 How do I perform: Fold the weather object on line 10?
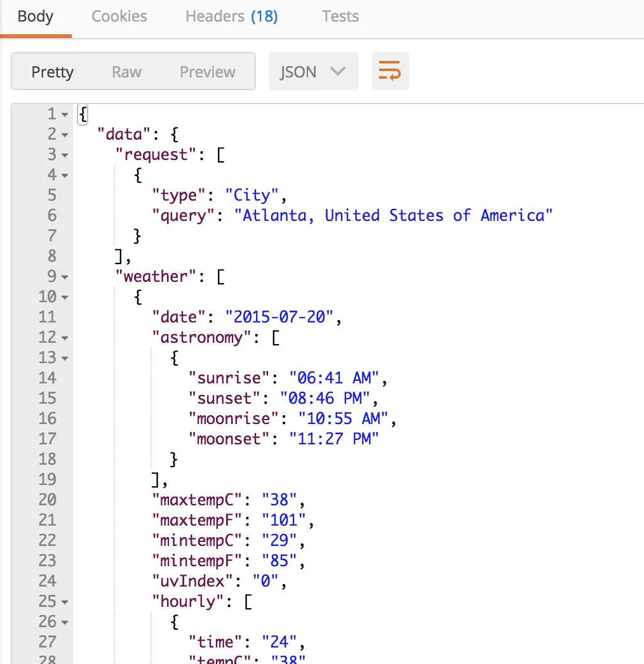[65, 298]
